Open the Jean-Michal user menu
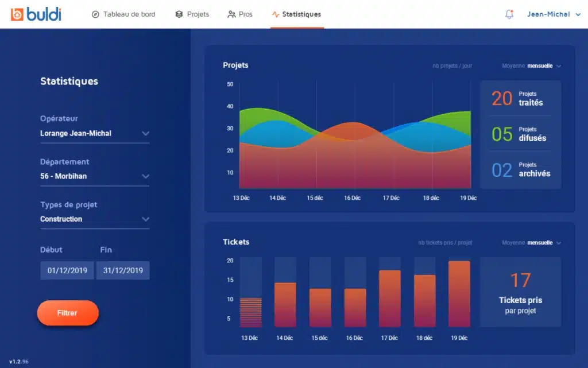The height and width of the screenshot is (368, 588). point(554,14)
